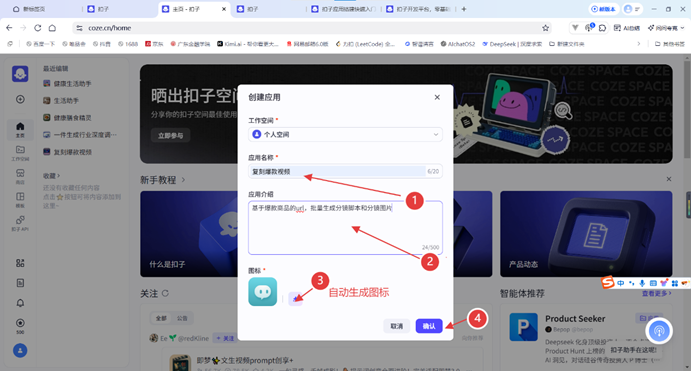Expand the bookmarks overflow chevron
691x371 pixels.
click(639, 44)
